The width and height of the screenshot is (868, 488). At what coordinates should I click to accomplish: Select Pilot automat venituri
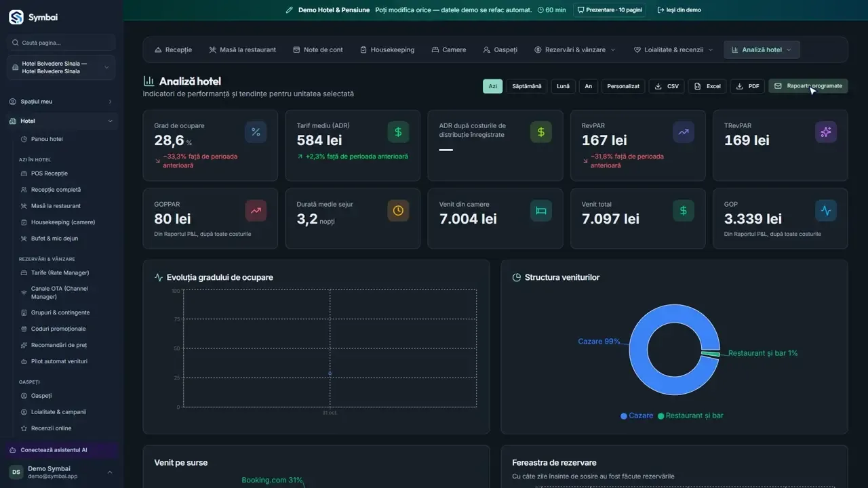coord(59,361)
